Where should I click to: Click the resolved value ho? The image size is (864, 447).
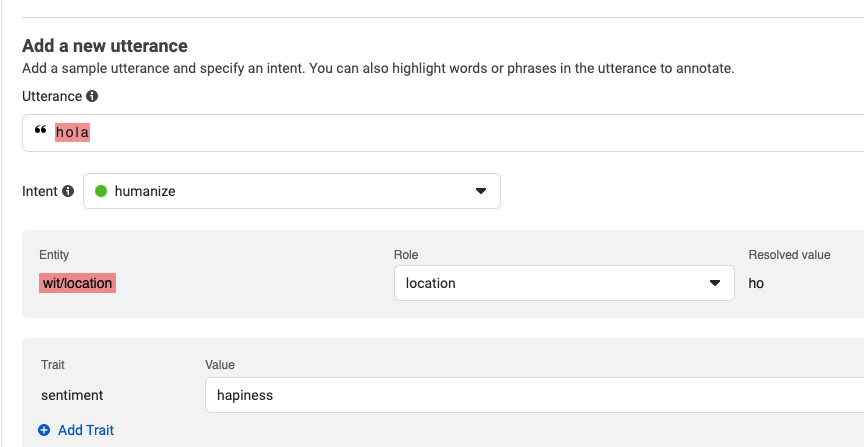pos(756,283)
